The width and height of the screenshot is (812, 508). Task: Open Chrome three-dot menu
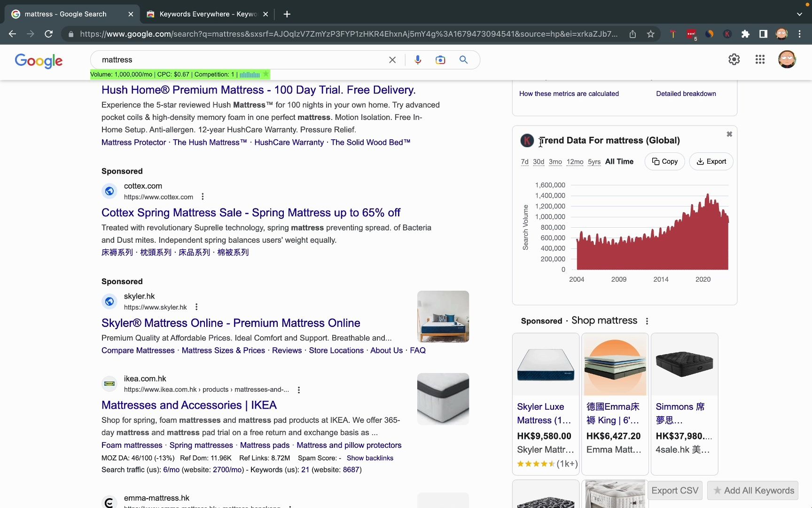[x=799, y=34]
